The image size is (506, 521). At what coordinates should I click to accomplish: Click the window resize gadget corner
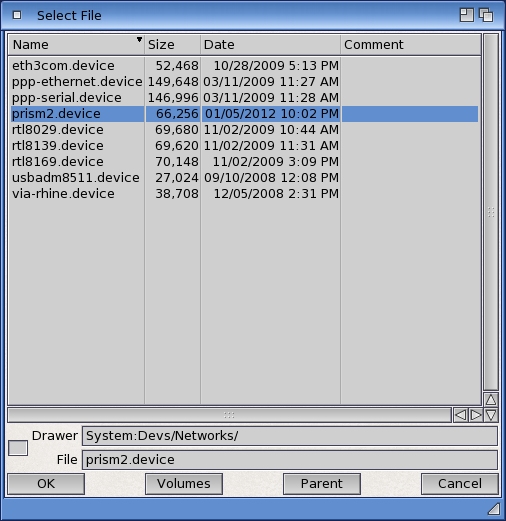494,509
